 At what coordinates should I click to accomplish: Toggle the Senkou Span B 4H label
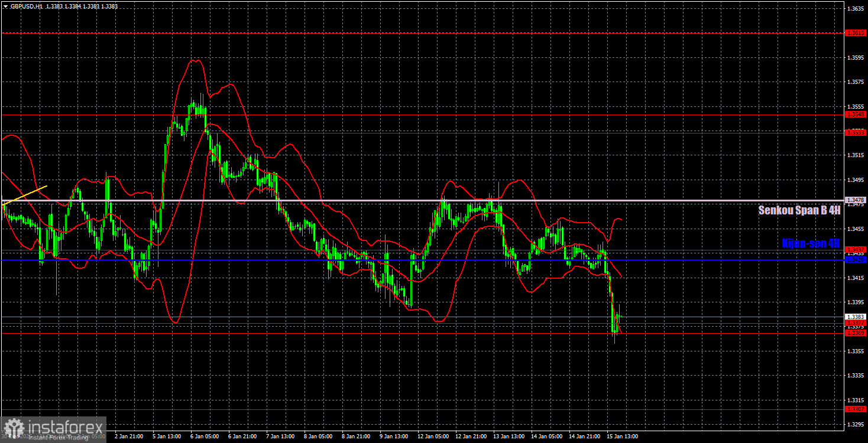pyautogui.click(x=798, y=210)
